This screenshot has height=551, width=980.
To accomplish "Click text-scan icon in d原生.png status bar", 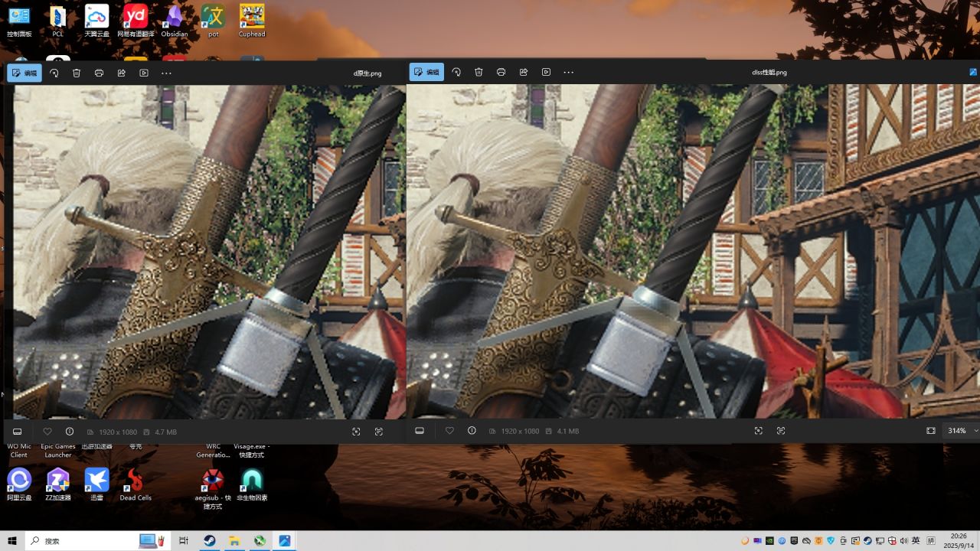I will [x=379, y=432].
